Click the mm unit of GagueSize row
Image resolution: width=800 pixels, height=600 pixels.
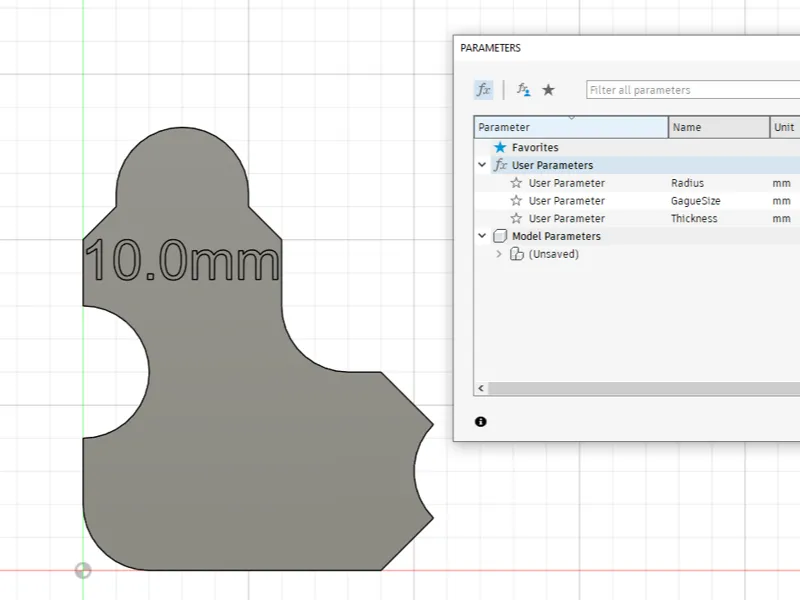(x=781, y=201)
